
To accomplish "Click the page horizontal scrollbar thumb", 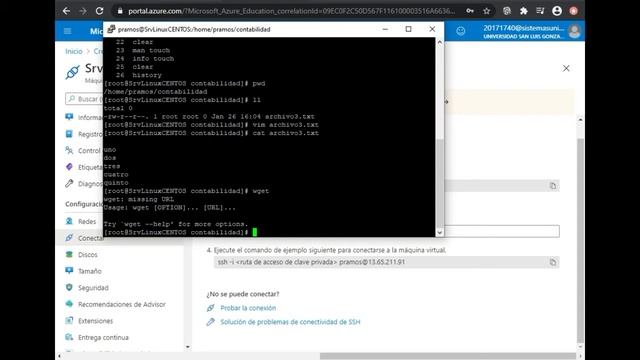I will pyautogui.click(x=448, y=356).
